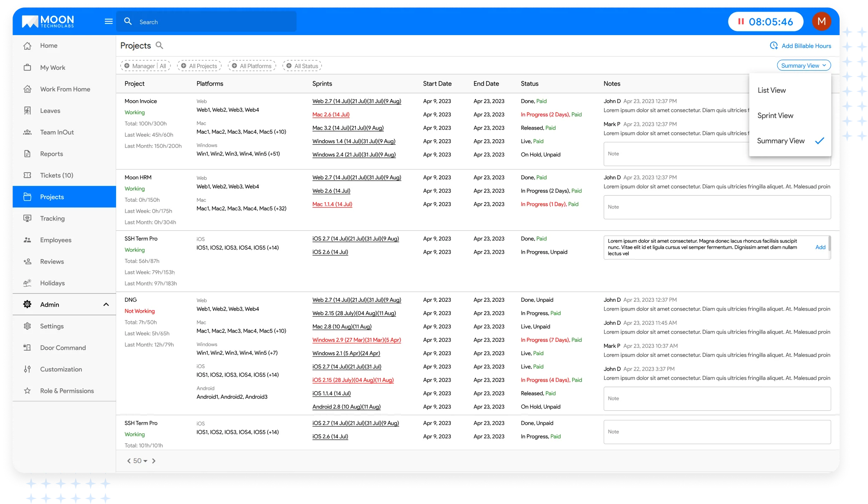Go to previous page arrow
Screen dimensions: 868x504
pyautogui.click(x=129, y=461)
